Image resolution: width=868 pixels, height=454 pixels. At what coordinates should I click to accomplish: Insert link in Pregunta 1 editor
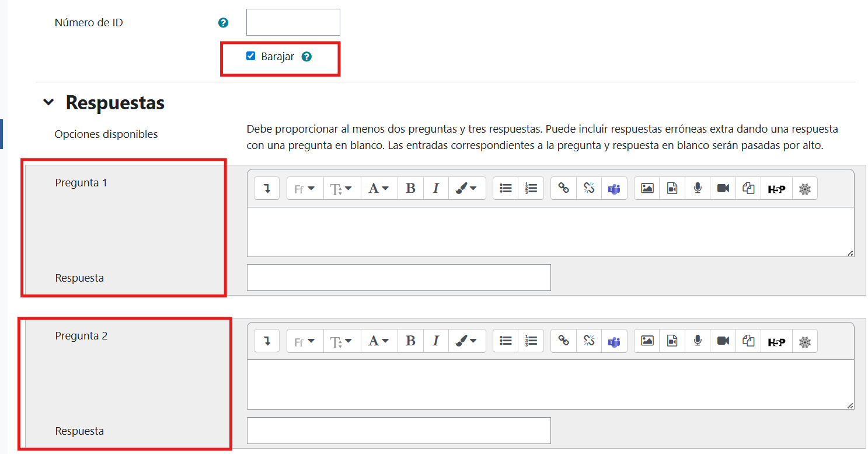click(563, 188)
